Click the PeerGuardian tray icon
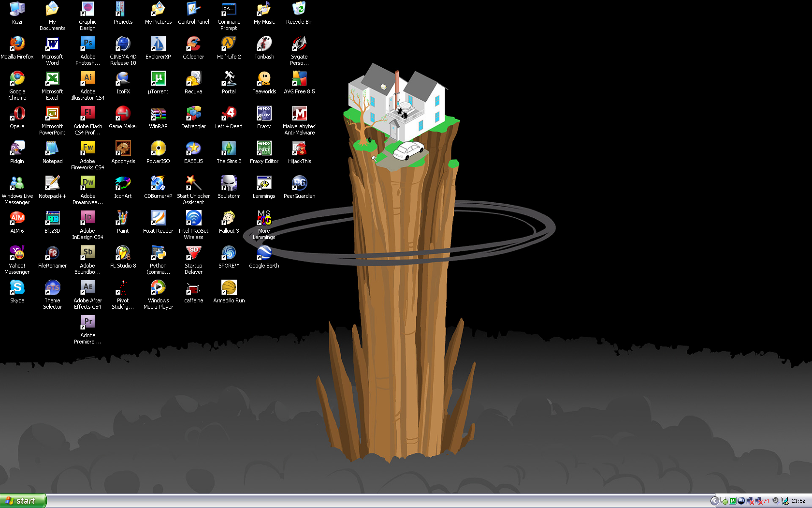The image size is (812, 508). 741,501
